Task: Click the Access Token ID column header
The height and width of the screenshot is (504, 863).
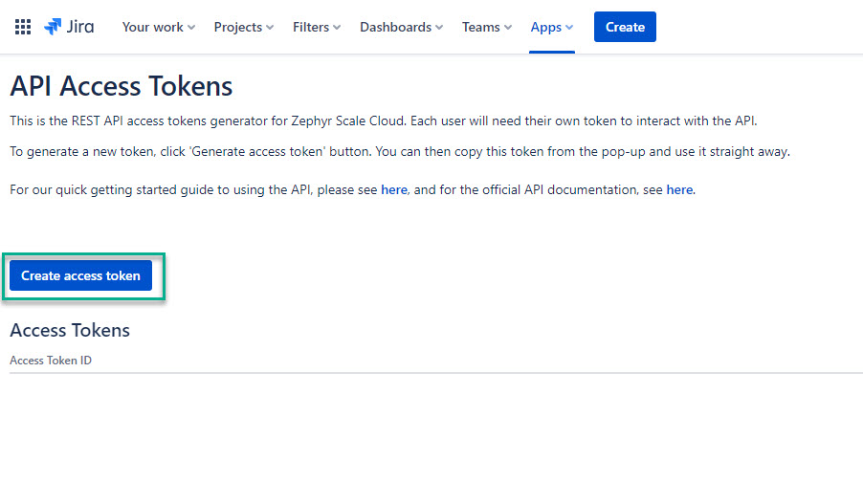Action: tap(51, 361)
